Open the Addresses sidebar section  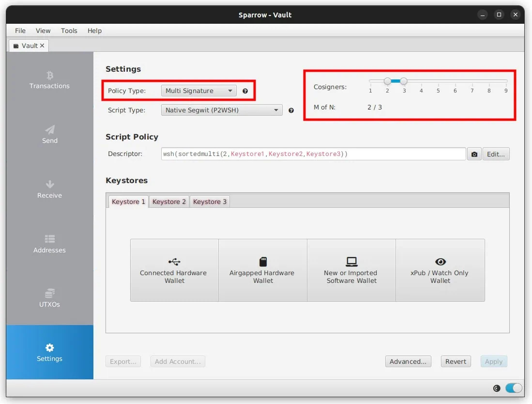pyautogui.click(x=49, y=244)
